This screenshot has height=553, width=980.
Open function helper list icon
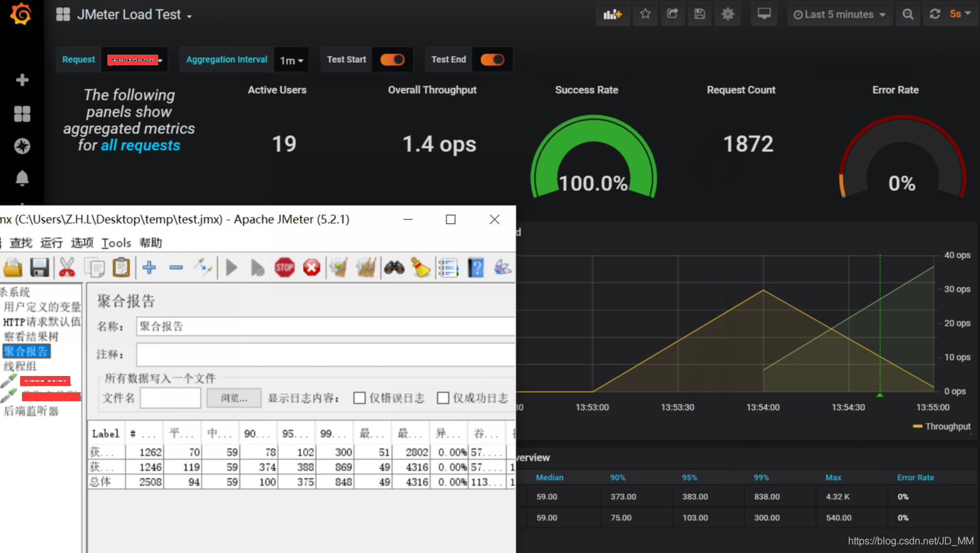448,267
